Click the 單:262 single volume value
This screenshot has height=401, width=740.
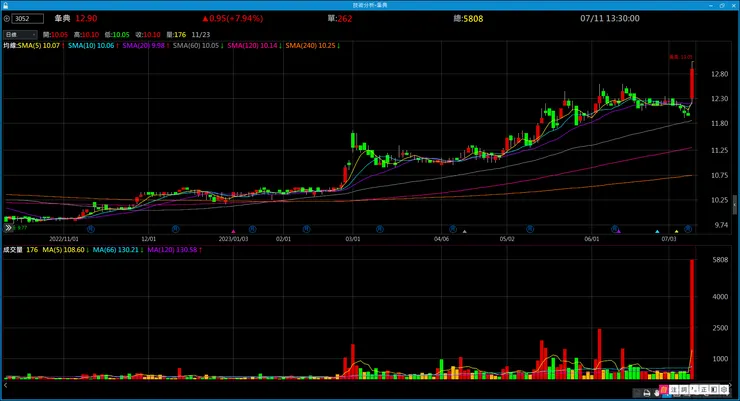click(x=340, y=18)
